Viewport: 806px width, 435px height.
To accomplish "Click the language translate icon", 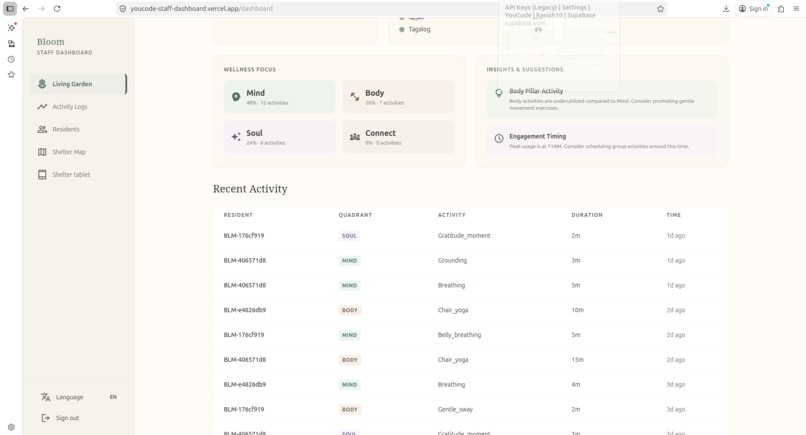I will tap(46, 397).
